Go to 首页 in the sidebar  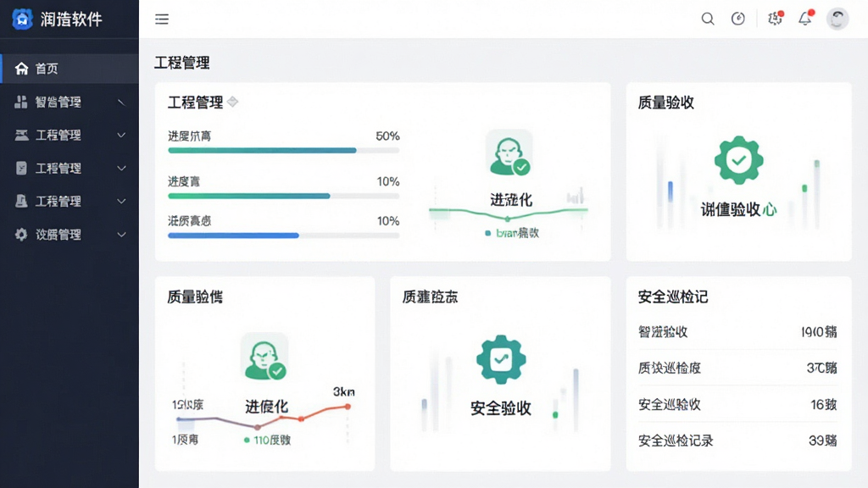[x=70, y=69]
